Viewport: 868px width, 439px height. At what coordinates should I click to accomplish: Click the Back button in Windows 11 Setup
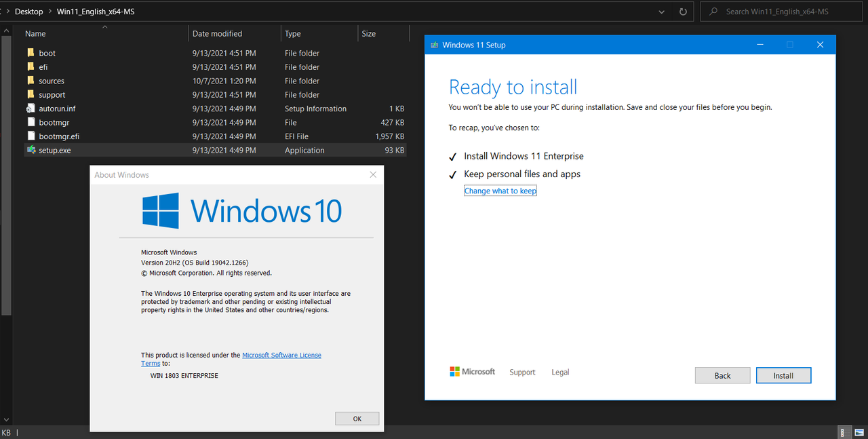[x=723, y=375]
